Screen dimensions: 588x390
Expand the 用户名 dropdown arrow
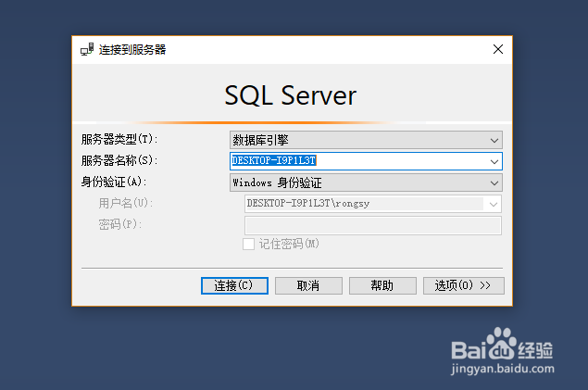pyautogui.click(x=494, y=204)
